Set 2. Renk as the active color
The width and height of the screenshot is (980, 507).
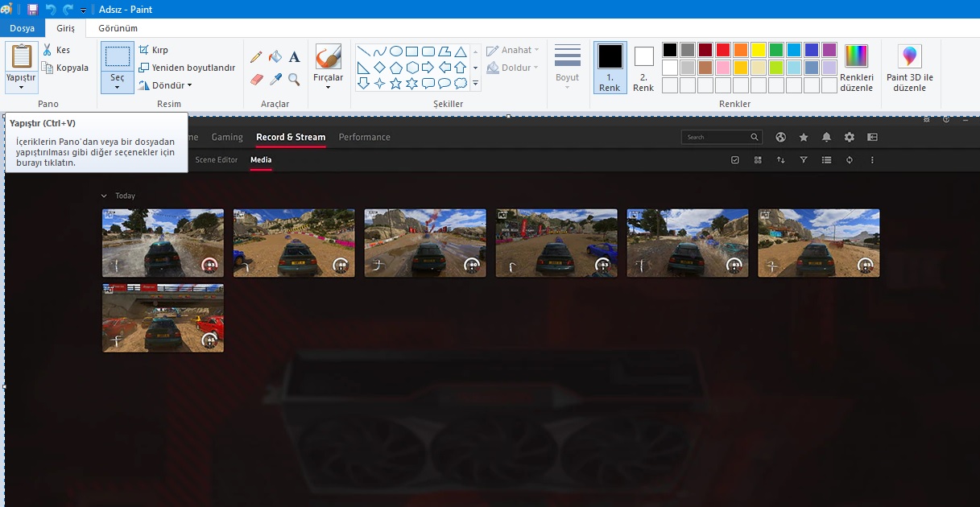(643, 68)
